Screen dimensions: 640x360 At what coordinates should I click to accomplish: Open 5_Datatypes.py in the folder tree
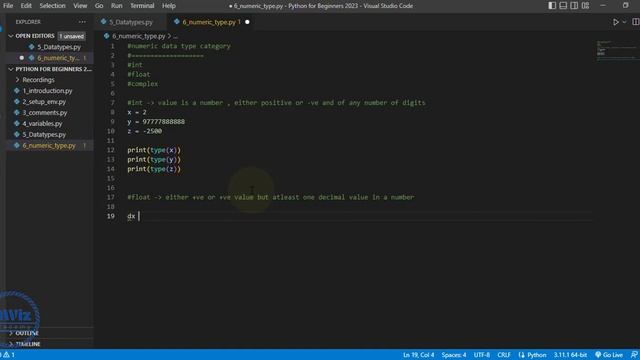(x=44, y=135)
